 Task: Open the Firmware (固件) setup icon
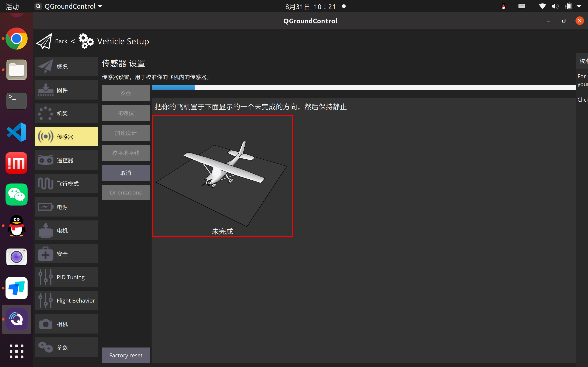(x=45, y=90)
